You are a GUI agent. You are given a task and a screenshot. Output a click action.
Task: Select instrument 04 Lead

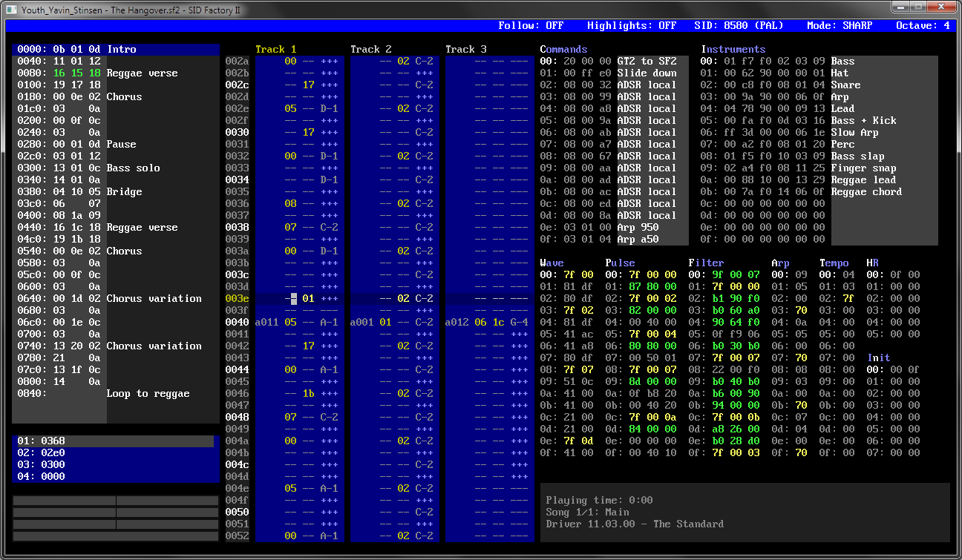tap(819, 108)
